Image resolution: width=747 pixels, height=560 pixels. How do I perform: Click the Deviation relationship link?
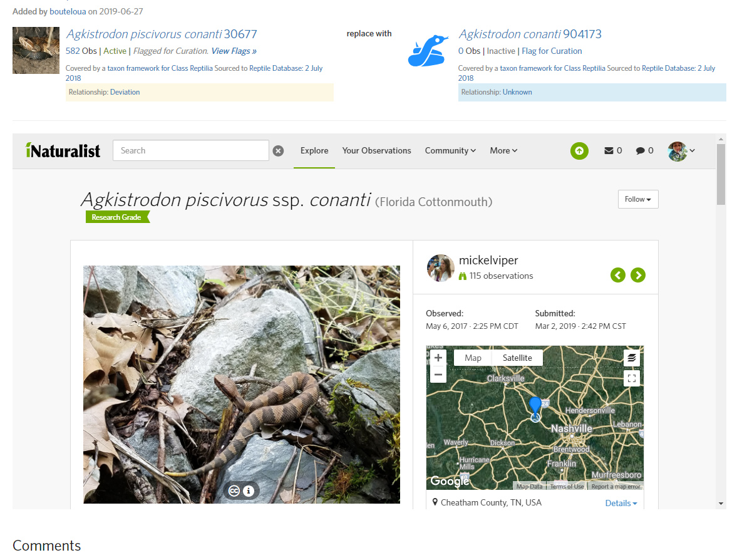[x=125, y=92]
